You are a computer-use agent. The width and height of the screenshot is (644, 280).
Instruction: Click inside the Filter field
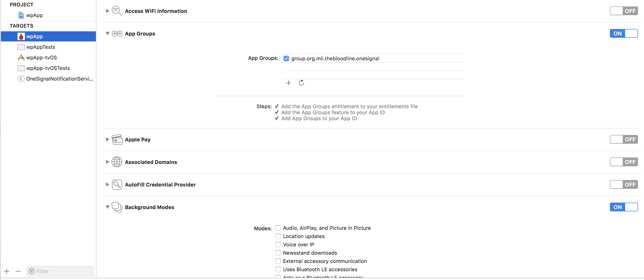(60, 271)
